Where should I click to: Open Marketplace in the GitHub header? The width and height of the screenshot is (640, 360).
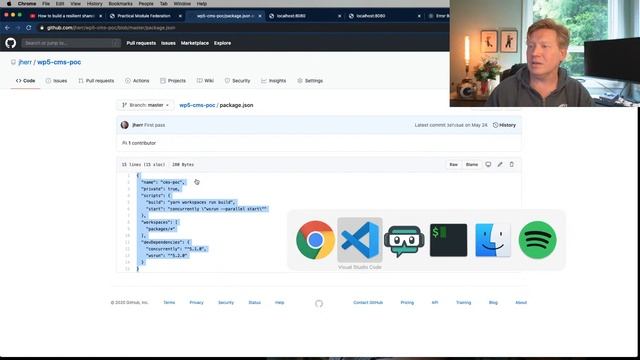click(195, 43)
